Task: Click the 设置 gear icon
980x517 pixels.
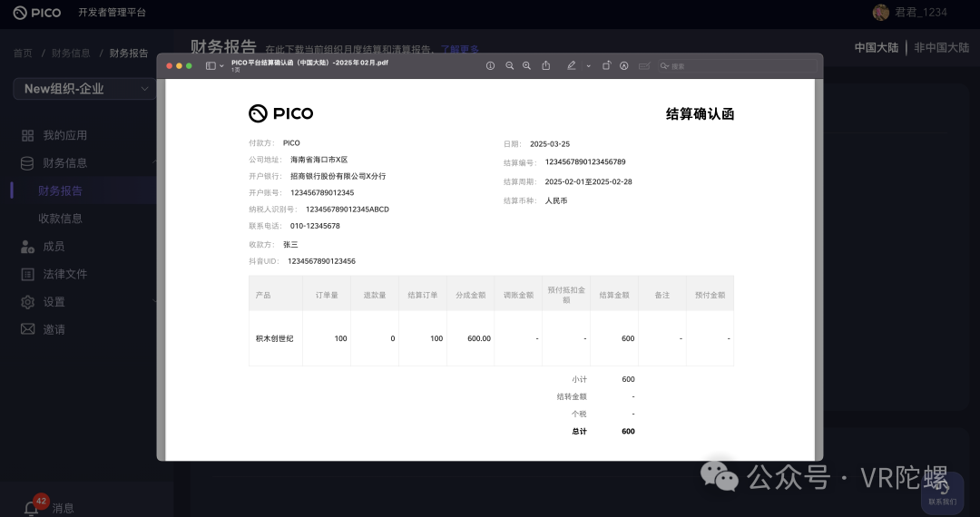Action: tap(27, 301)
